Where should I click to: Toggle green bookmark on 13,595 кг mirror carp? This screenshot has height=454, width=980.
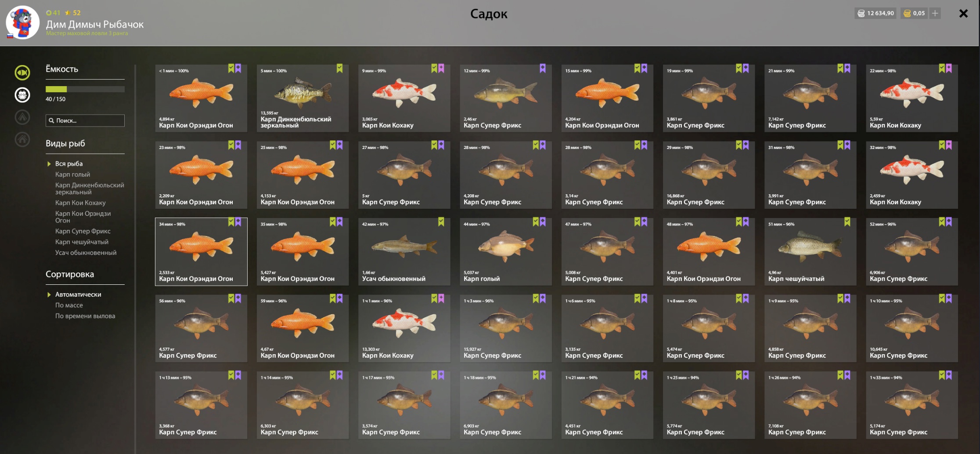pyautogui.click(x=339, y=68)
